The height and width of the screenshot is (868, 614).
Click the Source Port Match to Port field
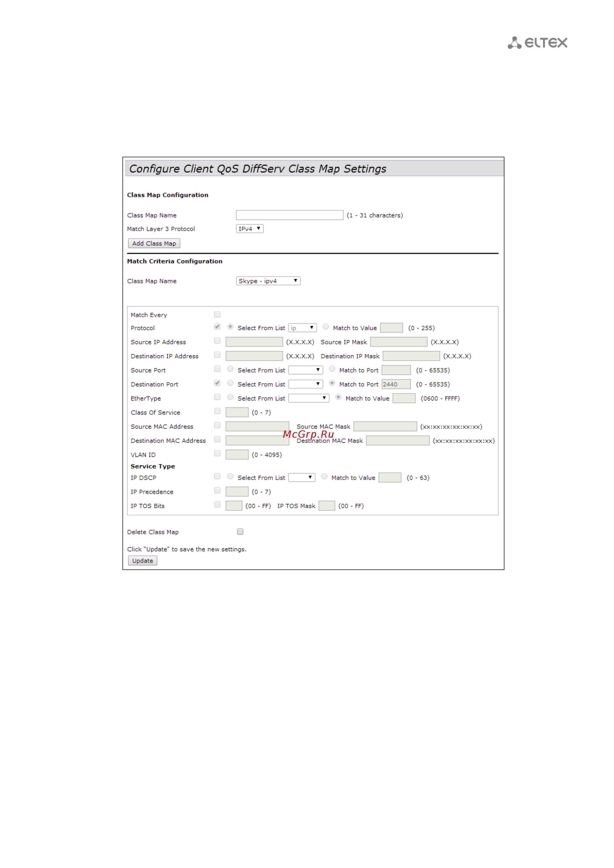pos(396,370)
